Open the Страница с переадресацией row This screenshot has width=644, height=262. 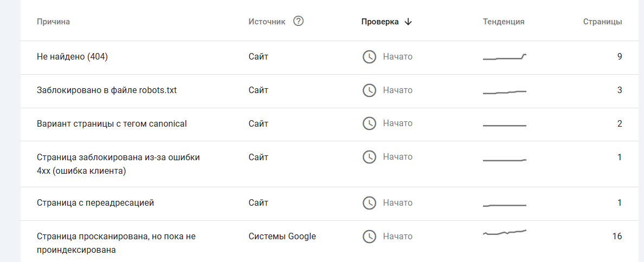(95, 203)
